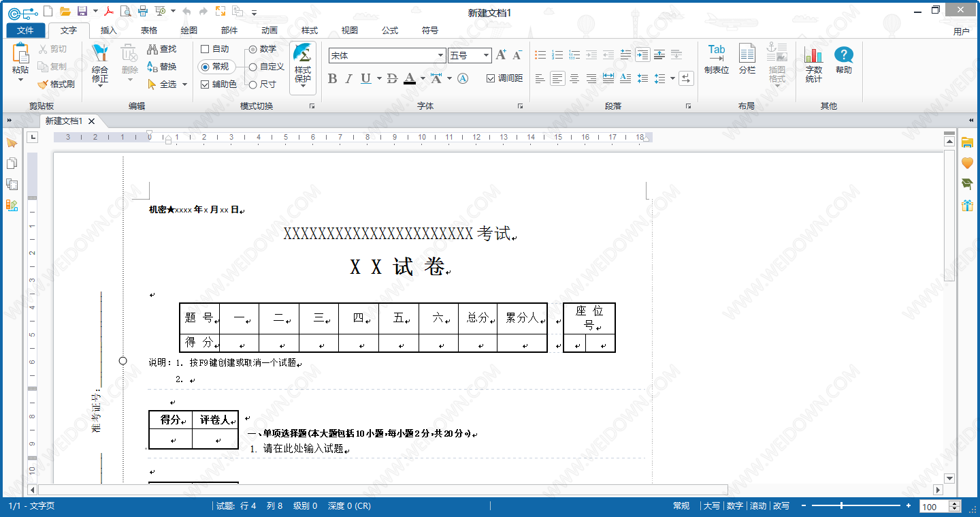Open underline style dropdown arrow

[378, 79]
